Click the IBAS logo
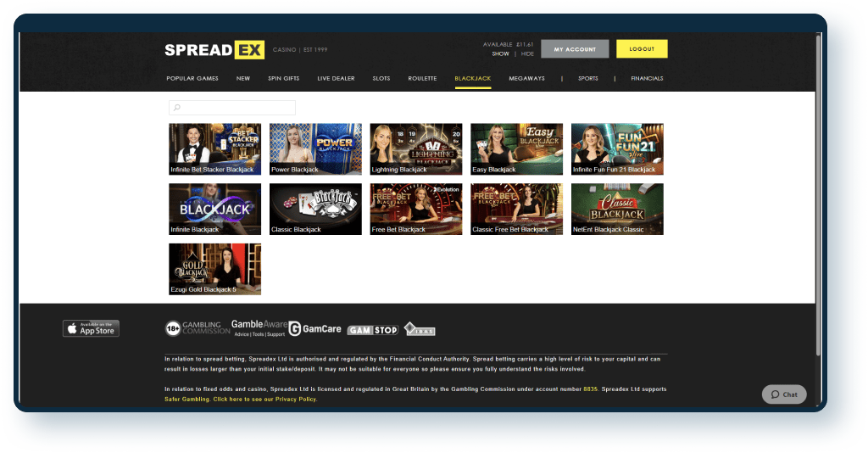 click(x=420, y=329)
